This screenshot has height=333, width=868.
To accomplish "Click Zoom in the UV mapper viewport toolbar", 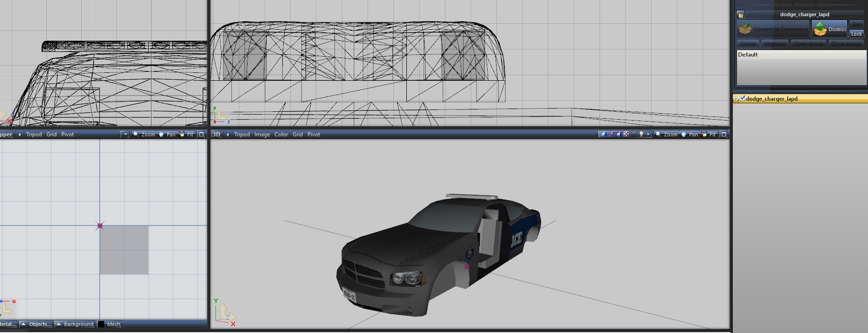I will click(144, 134).
